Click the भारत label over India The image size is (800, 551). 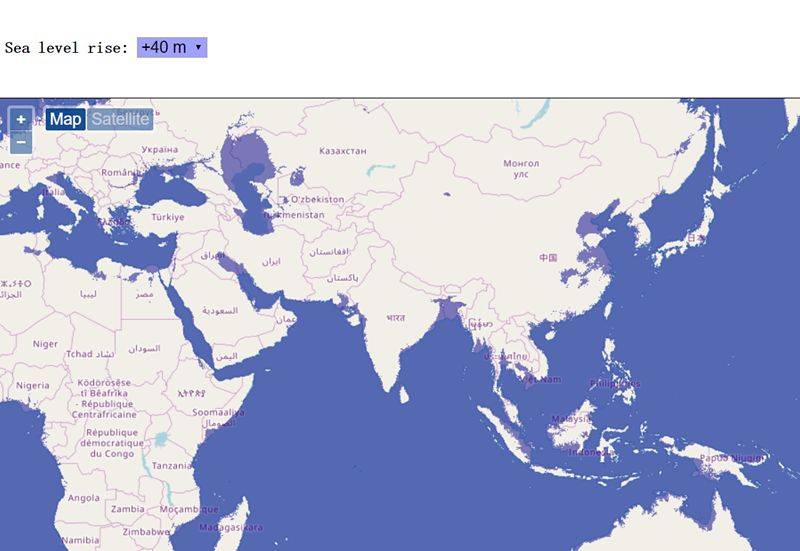(397, 318)
